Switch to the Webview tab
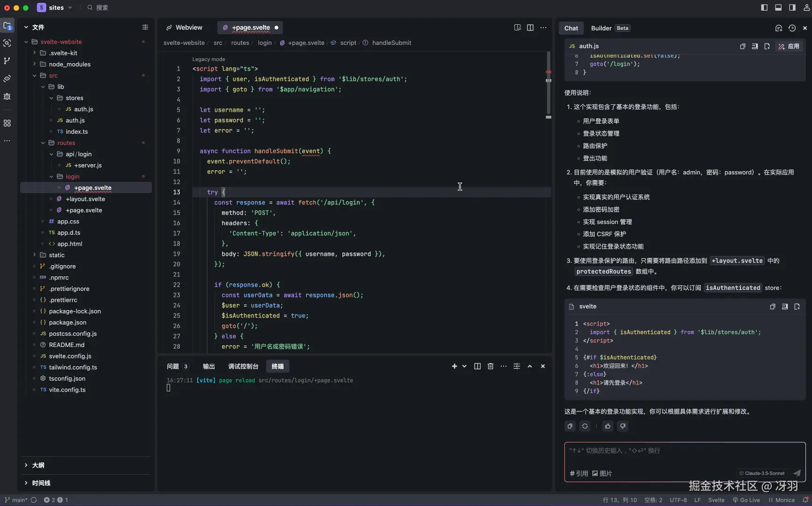The image size is (812, 506). [x=185, y=28]
